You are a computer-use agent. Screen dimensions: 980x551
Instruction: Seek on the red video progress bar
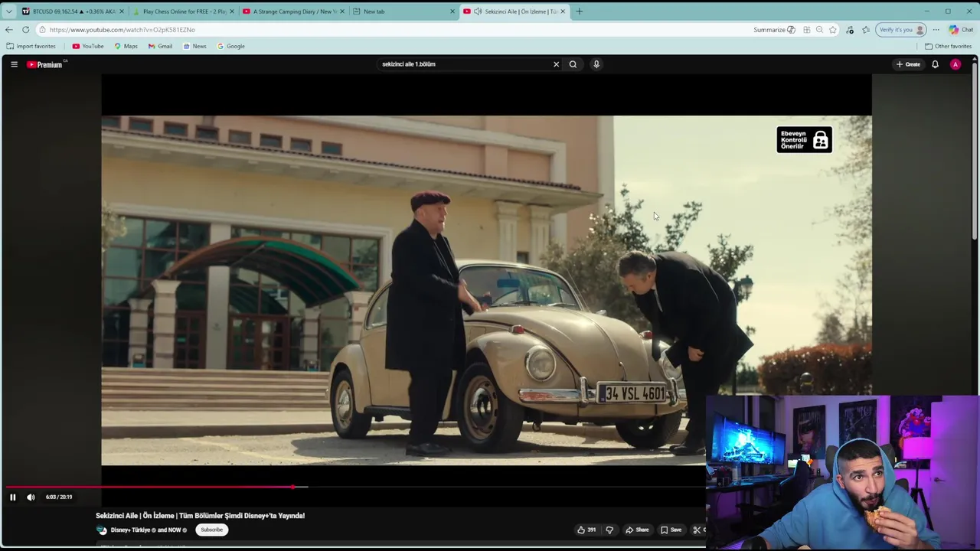pos(149,487)
